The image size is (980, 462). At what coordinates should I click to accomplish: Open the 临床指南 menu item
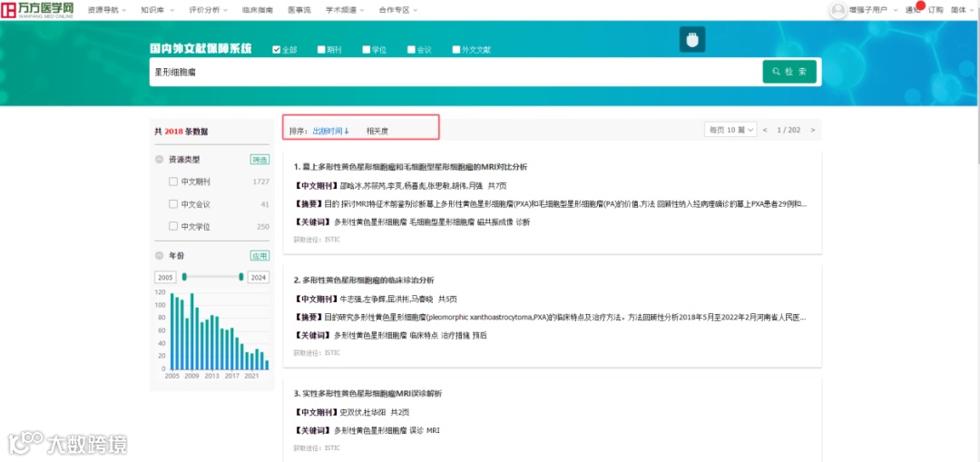coord(258,10)
